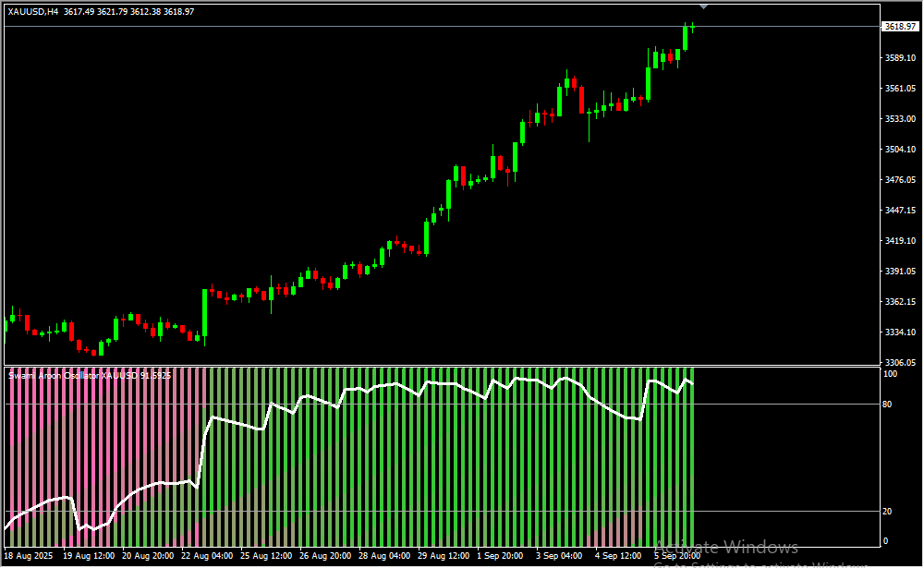Click the chart shift triangle marker at top
Viewport: 924px width, 568px height.
[x=704, y=6]
